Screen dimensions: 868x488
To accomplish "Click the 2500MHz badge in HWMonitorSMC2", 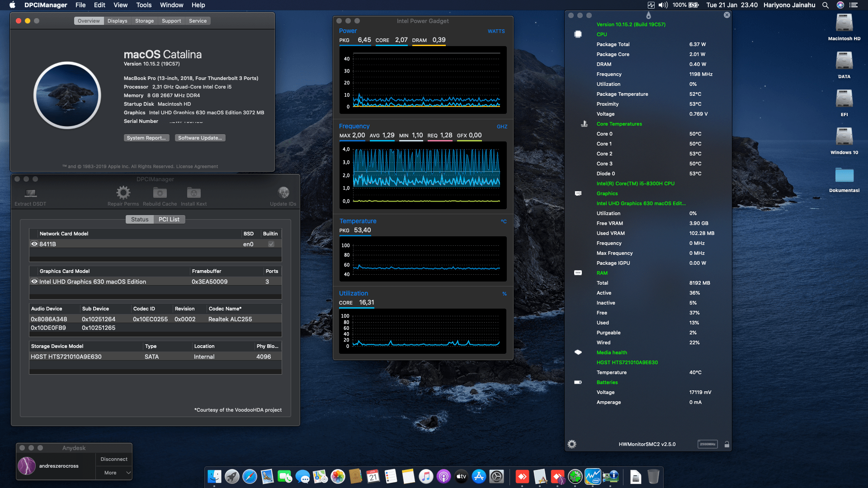I will point(708,444).
